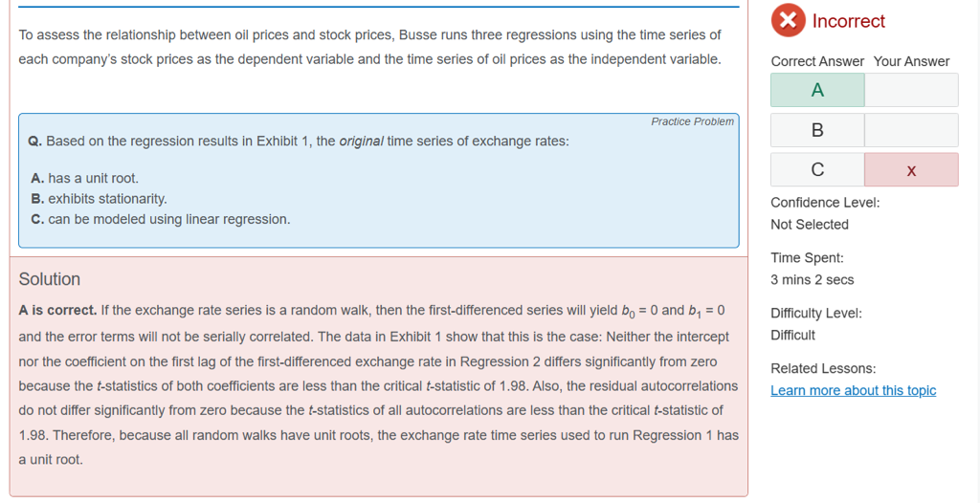The height and width of the screenshot is (503, 980).
Task: Click the Difficulty Level value, Difficult
Action: [792, 335]
